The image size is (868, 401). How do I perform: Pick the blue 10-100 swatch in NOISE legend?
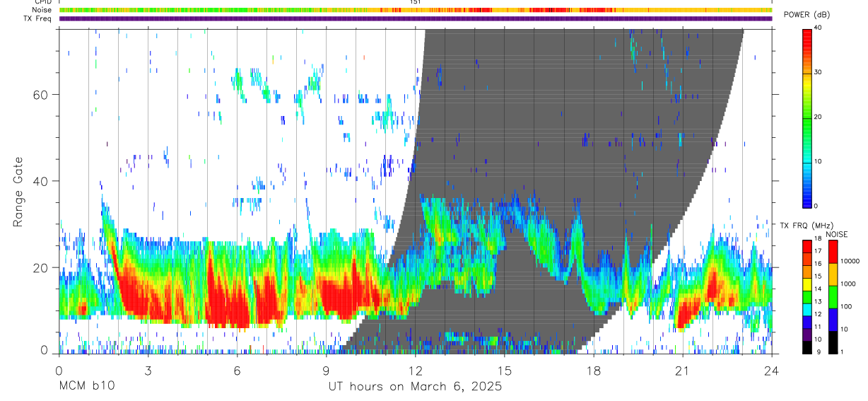833,320
